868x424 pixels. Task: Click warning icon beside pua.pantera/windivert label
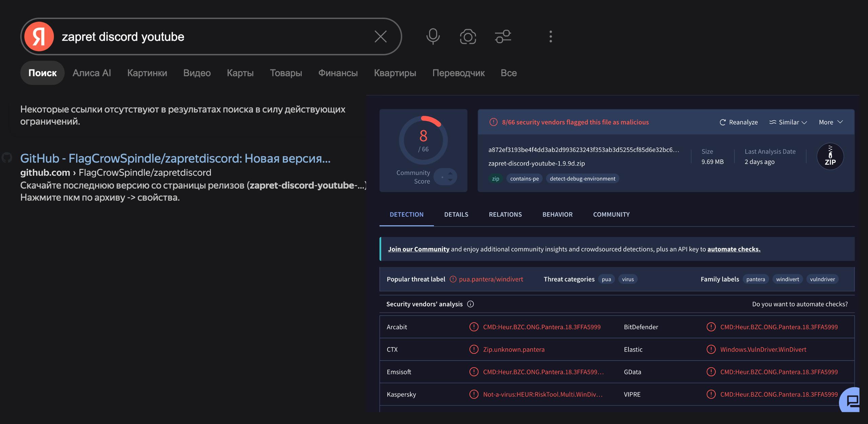pos(453,279)
